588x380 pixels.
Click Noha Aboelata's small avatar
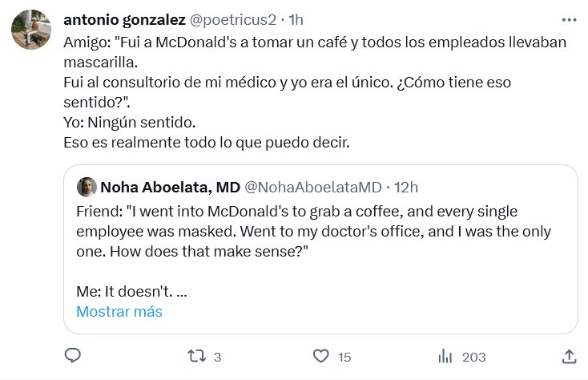pos(87,187)
